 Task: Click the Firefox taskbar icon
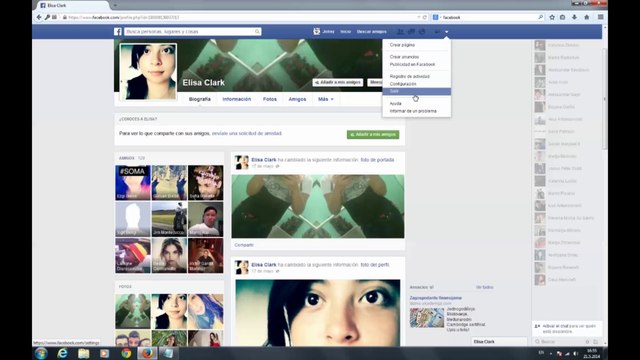[147, 353]
